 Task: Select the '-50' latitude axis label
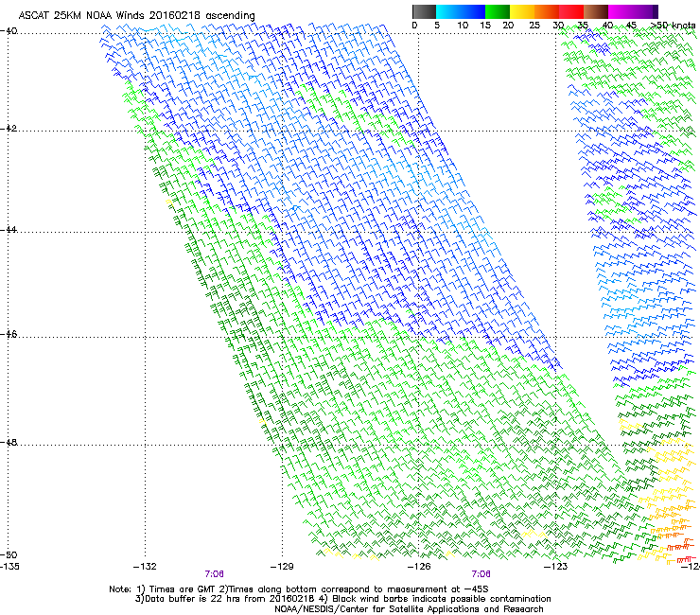(9, 555)
